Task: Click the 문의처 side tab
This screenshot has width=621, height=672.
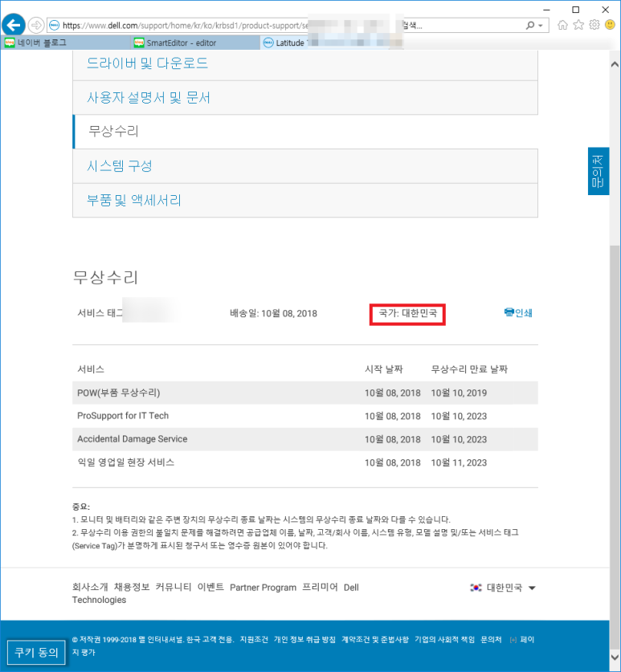Action: 599,171
